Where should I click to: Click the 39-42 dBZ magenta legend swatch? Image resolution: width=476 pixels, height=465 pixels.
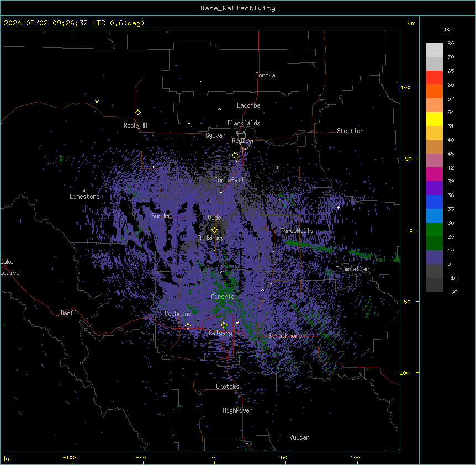[434, 174]
